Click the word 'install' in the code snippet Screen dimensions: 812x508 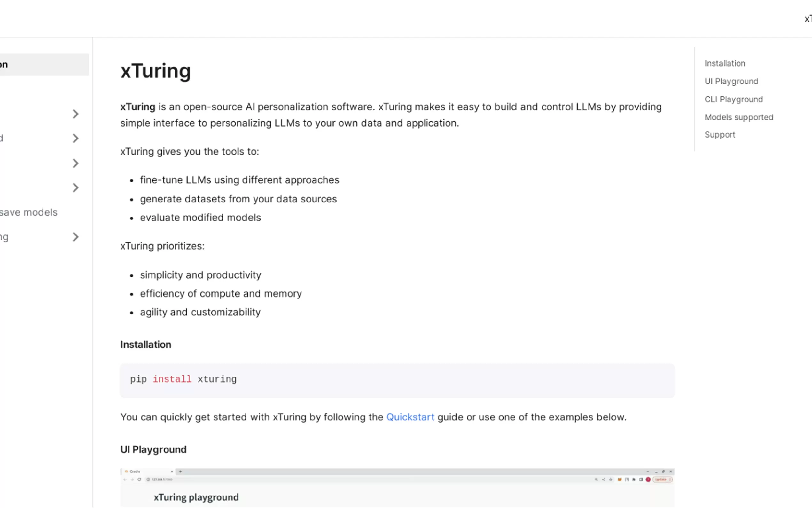click(x=172, y=379)
